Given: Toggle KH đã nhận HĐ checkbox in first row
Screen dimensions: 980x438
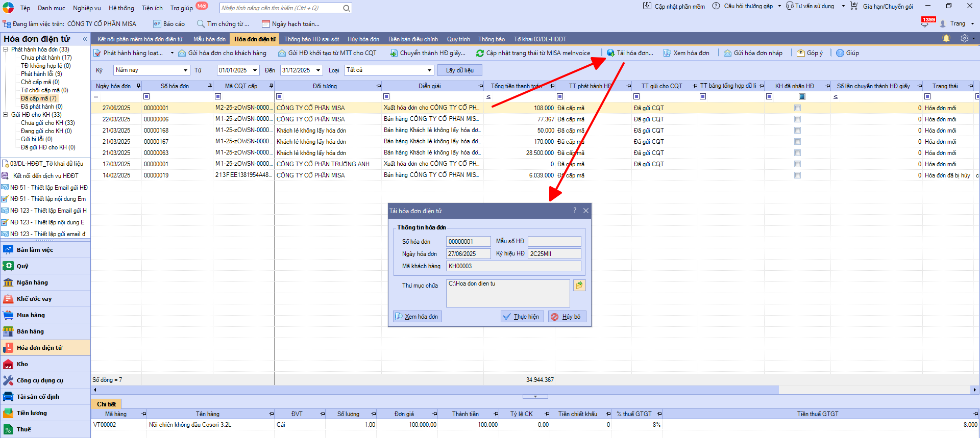Looking at the screenshot, I should pos(797,108).
